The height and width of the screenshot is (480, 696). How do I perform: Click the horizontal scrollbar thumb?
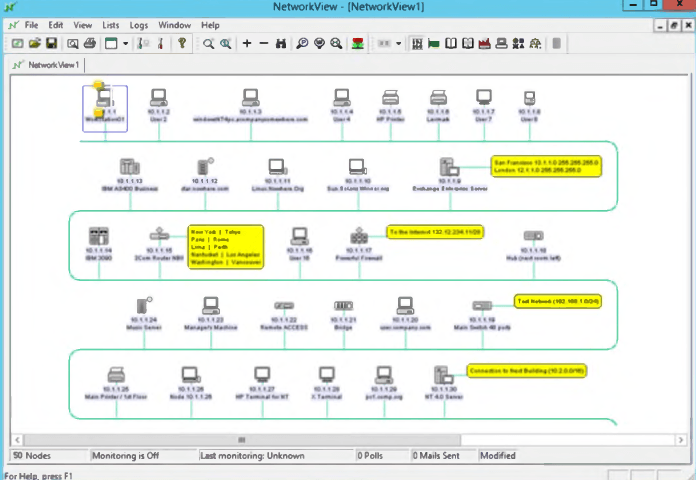point(240,439)
